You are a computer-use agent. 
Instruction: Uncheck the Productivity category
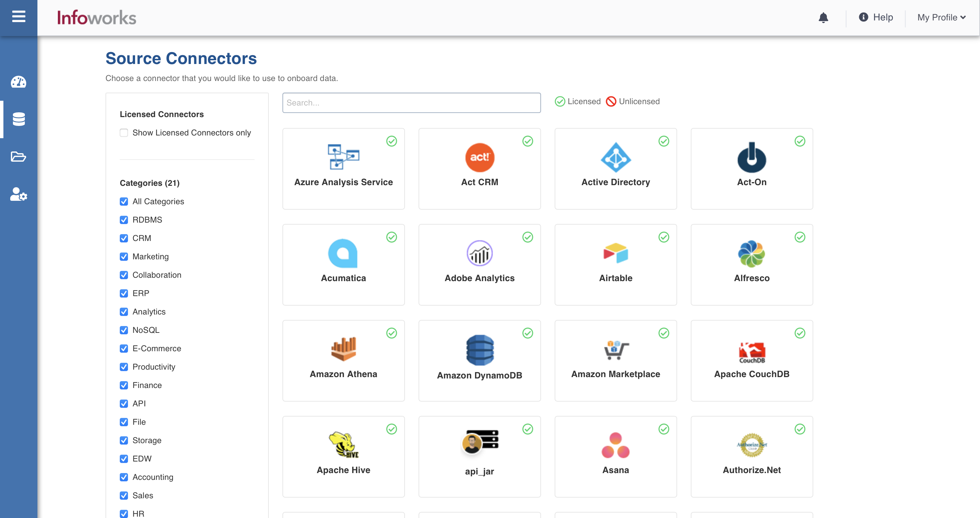(124, 367)
